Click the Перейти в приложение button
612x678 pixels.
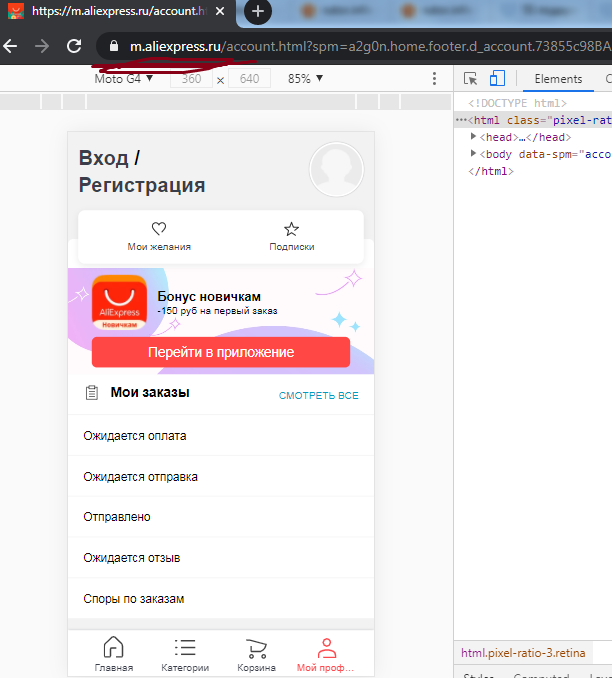coord(221,352)
